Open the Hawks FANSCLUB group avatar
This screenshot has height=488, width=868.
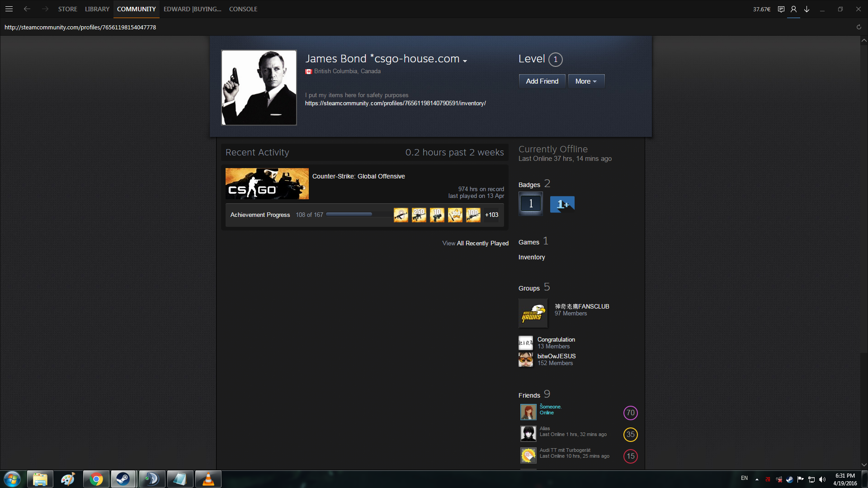click(x=533, y=313)
